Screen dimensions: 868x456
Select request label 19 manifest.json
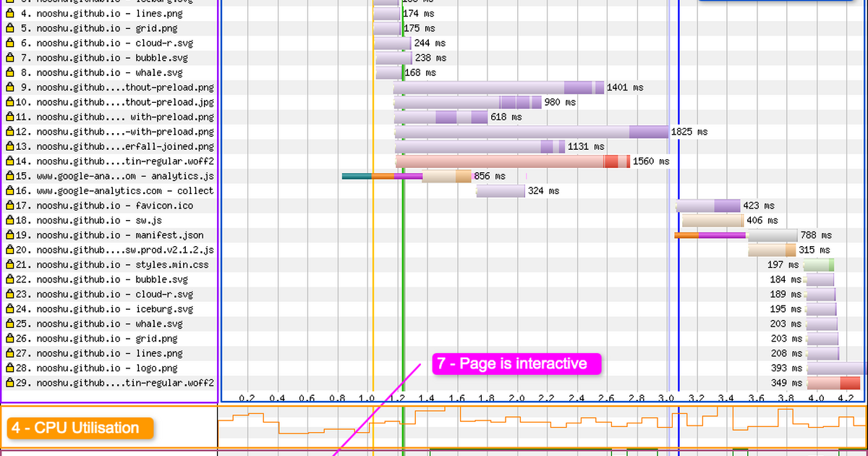point(110,235)
